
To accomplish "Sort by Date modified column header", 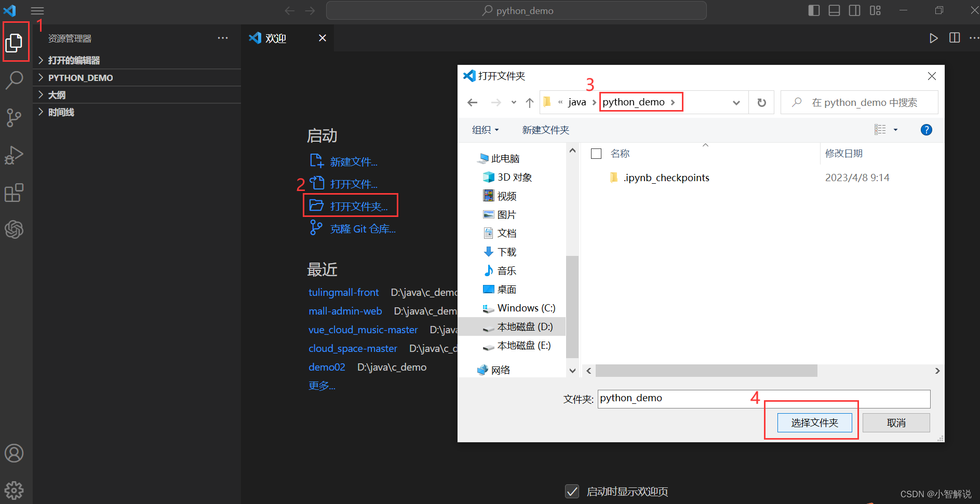I will [x=844, y=154].
